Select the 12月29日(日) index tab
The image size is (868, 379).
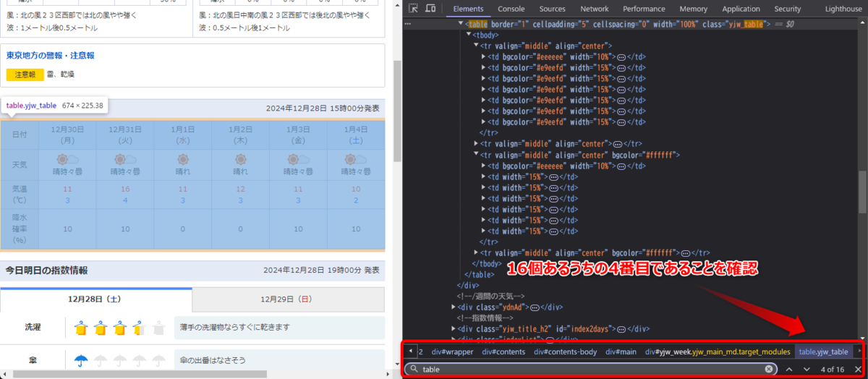[x=288, y=299]
